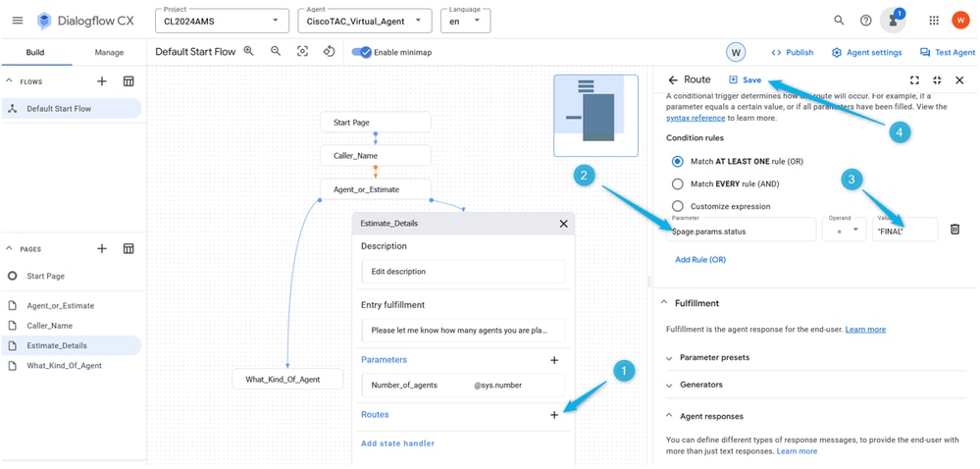Open the Operand dropdown
This screenshot has width=980, height=469.
pos(844,230)
